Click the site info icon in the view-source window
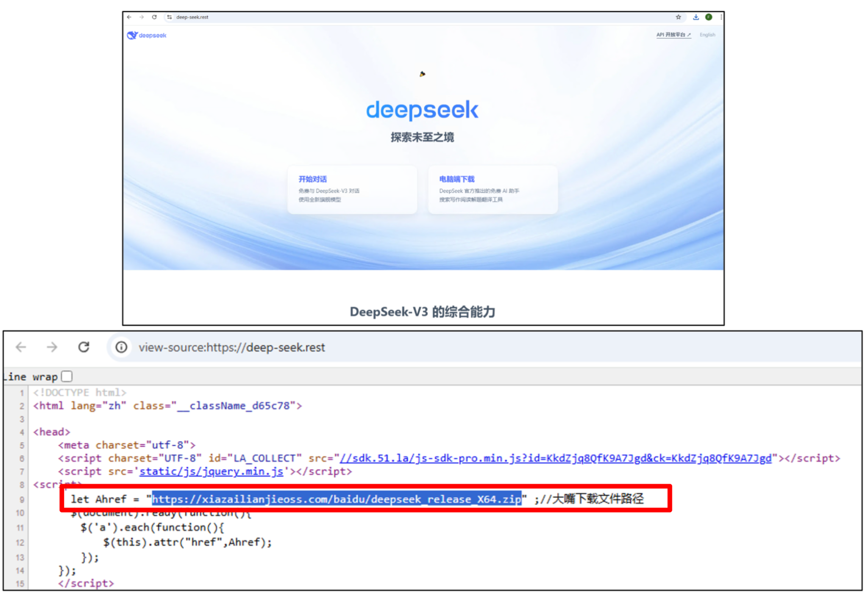Screen dimensions: 868x595 point(121,347)
